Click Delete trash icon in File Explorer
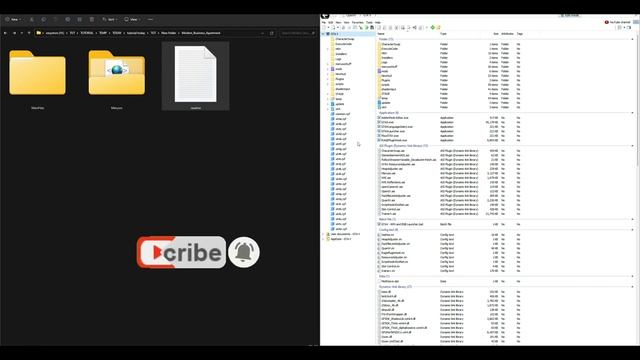640x360 pixels. (x=92, y=19)
